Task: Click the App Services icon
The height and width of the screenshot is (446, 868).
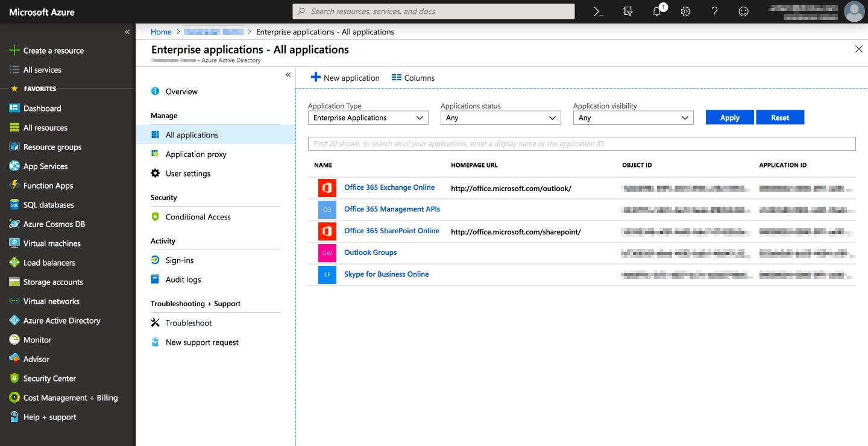Action: click(x=14, y=166)
